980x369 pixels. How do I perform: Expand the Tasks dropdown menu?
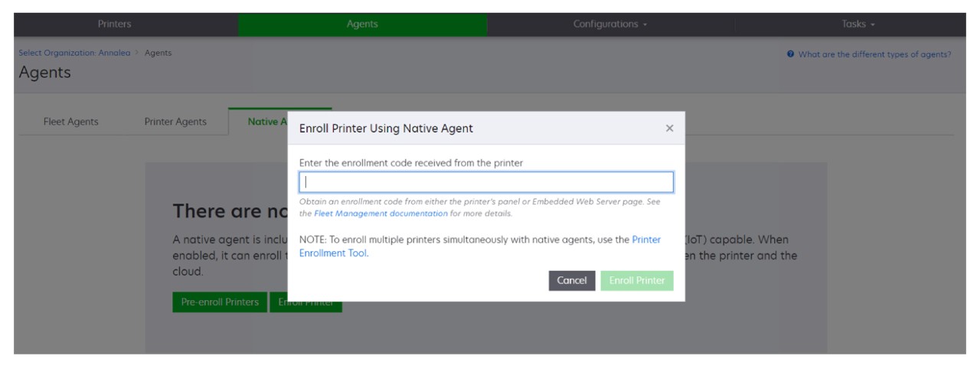pyautogui.click(x=856, y=24)
